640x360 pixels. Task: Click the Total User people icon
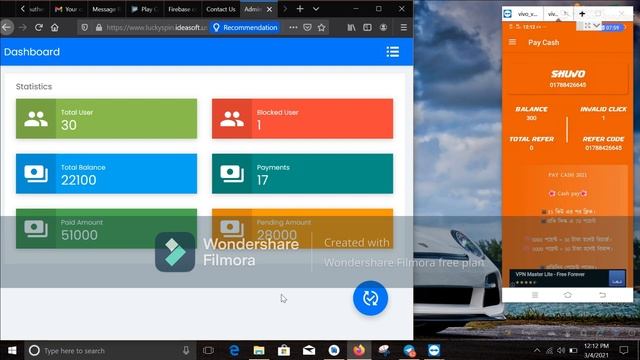36,119
